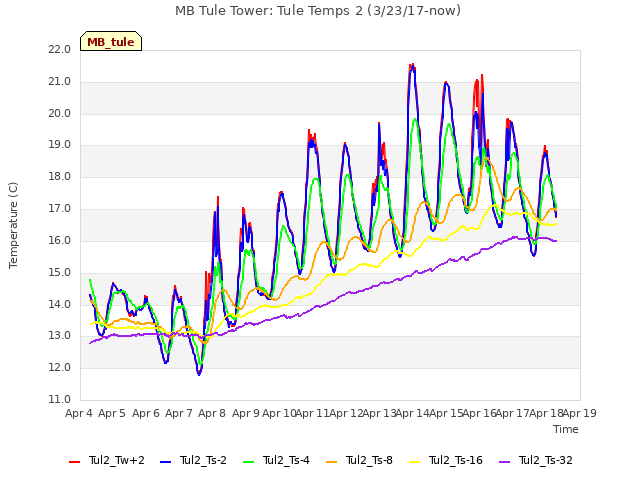Click the 22.0 y-axis tick label
This screenshot has width=640, height=480.
(60, 50)
